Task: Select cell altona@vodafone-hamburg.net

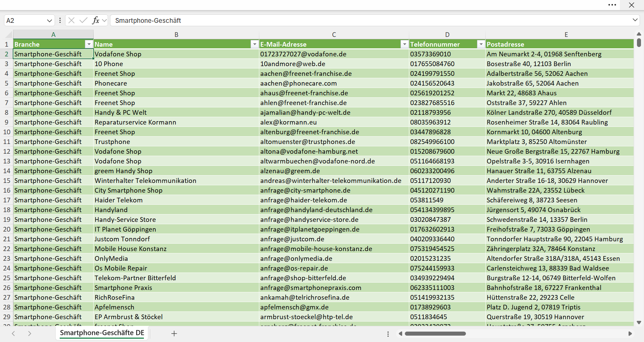Action: tap(334, 151)
